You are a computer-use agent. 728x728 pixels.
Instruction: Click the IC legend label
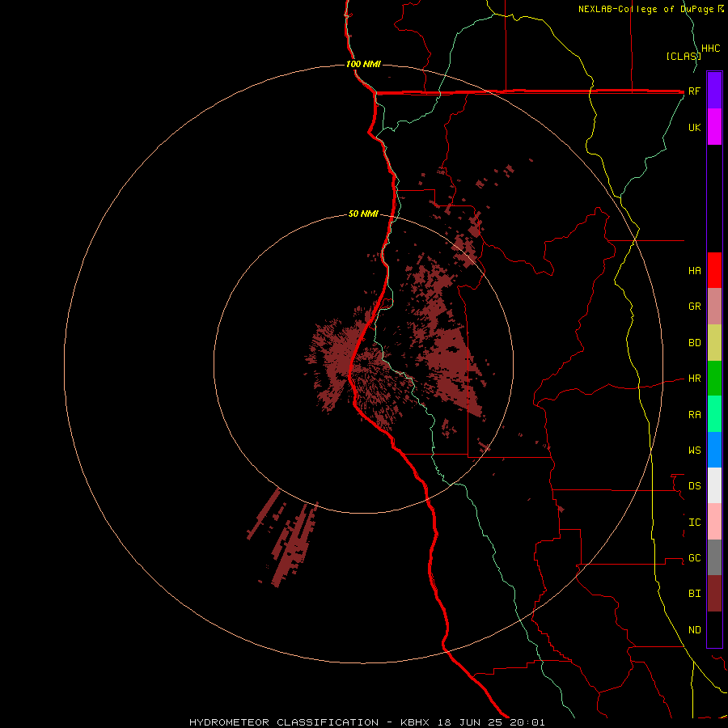coord(694,523)
